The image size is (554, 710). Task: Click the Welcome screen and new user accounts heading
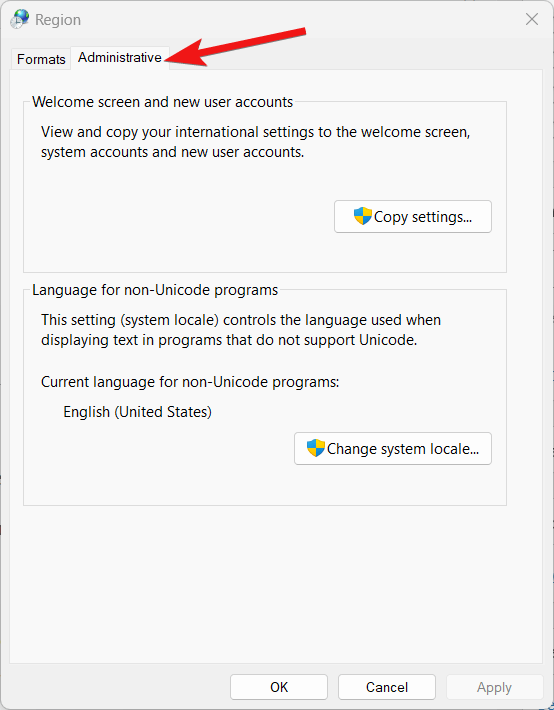pos(163,102)
